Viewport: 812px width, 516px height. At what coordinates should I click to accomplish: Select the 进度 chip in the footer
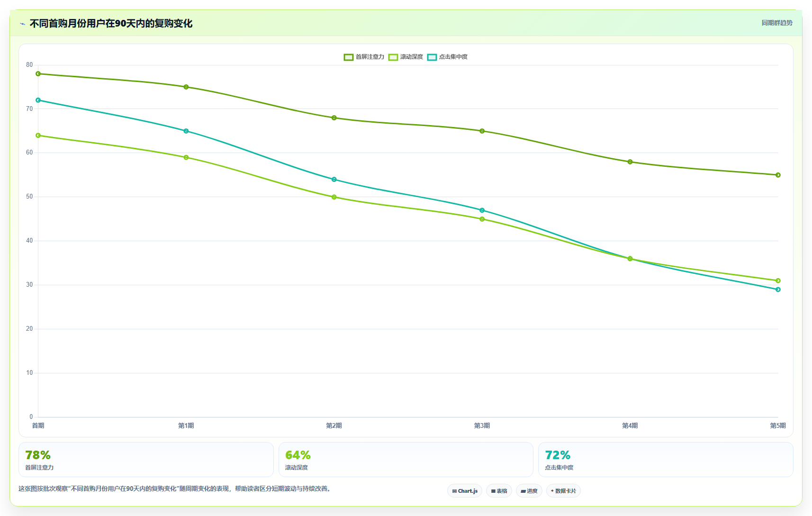tap(529, 491)
